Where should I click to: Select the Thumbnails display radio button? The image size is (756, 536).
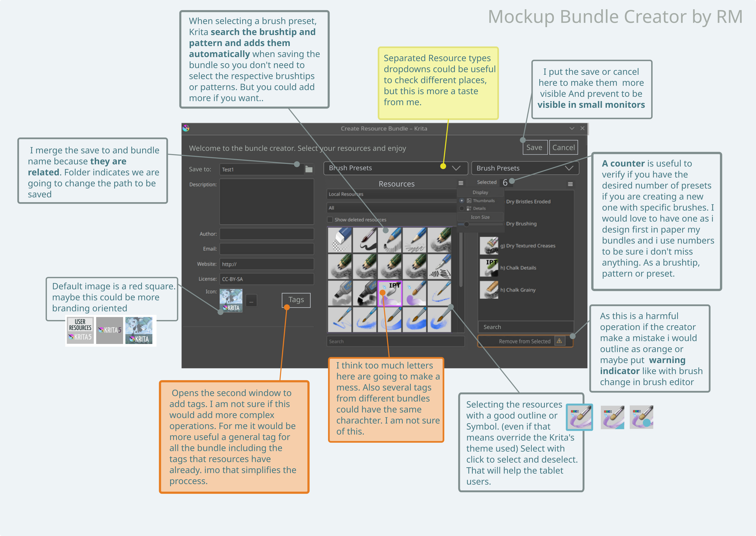462,201
